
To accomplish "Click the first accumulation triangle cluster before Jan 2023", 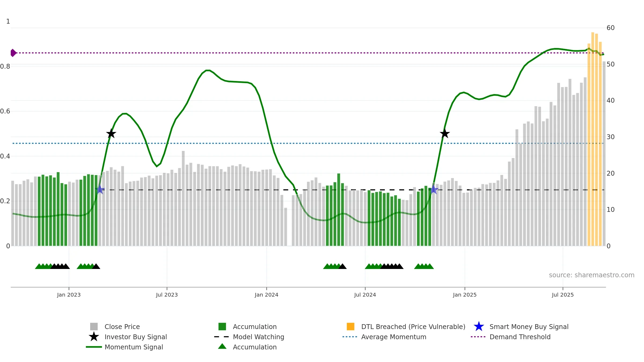I will [x=52, y=266].
